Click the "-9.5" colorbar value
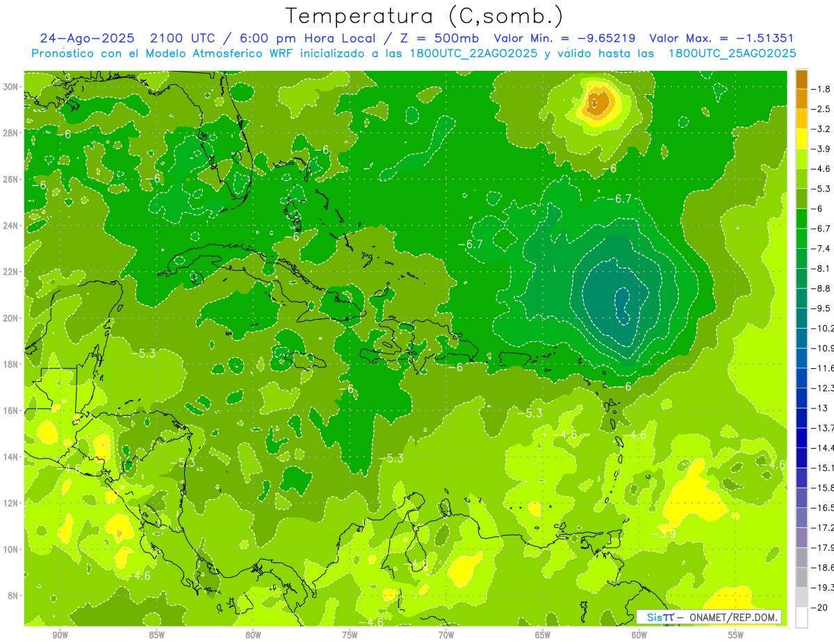The height and width of the screenshot is (644, 834). [x=821, y=308]
